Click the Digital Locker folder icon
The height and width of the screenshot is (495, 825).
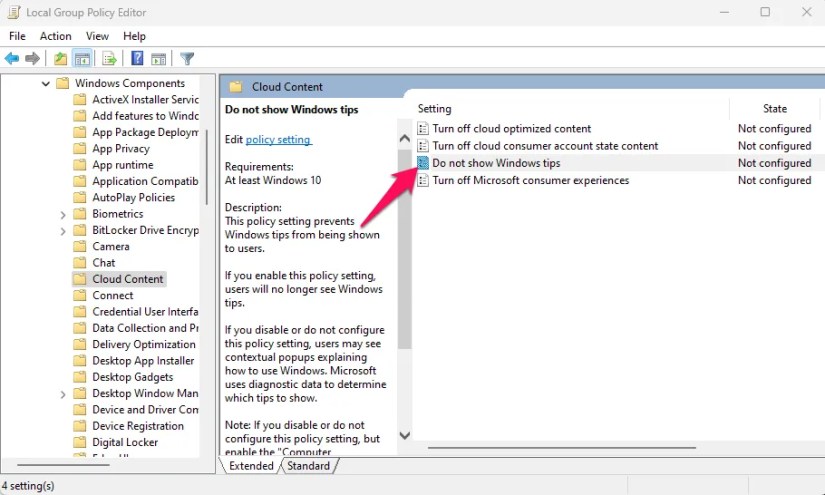point(79,442)
